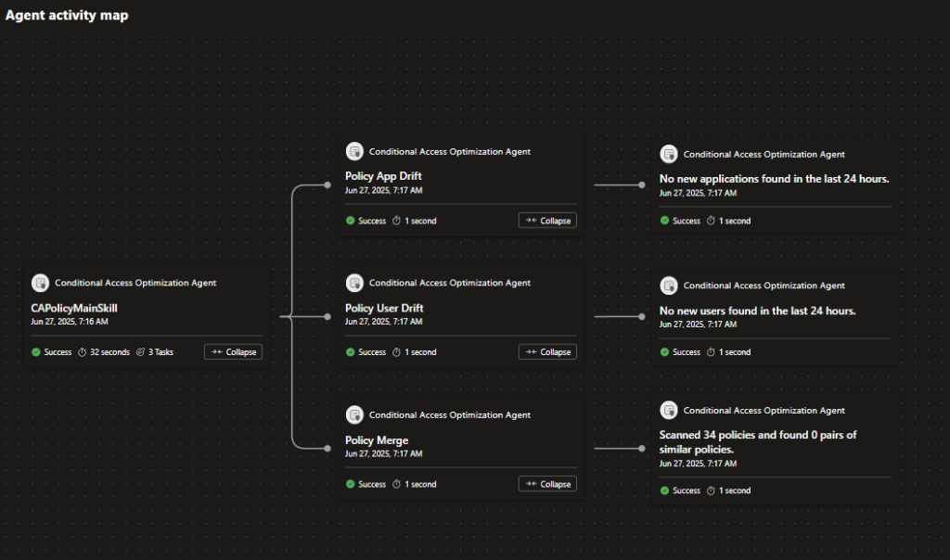
Task: Click connector dot left of 'No new users' card
Action: tap(642, 317)
